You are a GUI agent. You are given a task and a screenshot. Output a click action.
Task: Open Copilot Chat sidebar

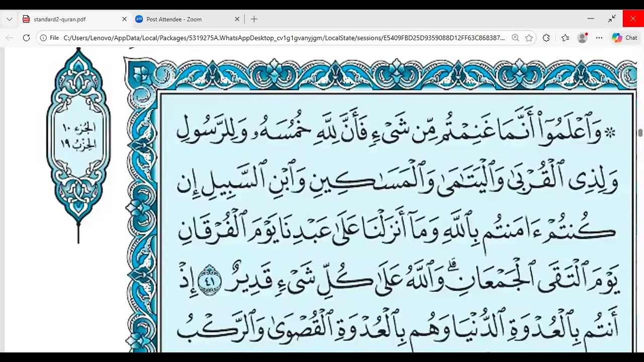(x=624, y=38)
